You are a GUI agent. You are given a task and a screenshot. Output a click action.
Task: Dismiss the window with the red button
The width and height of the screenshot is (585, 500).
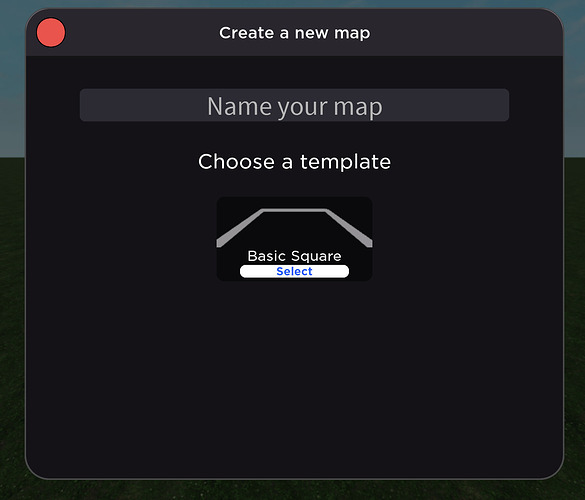51,32
